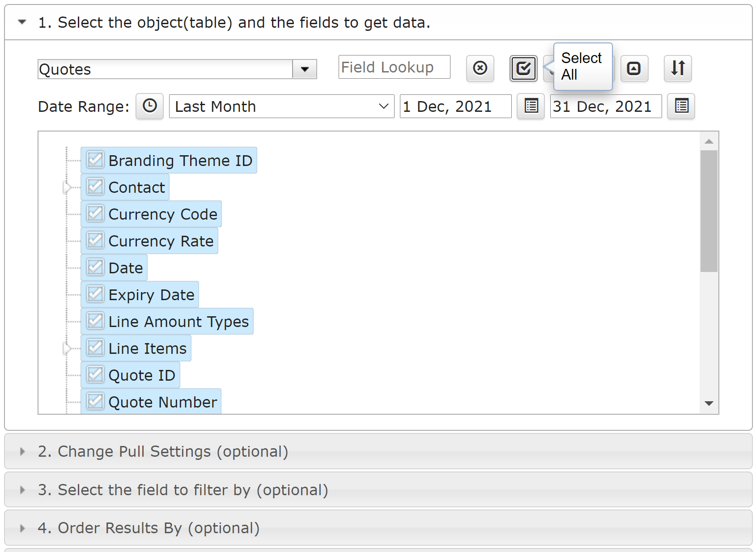756x552 pixels.
Task: Toggle the Expiry Date checkbox
Action: [x=95, y=294]
